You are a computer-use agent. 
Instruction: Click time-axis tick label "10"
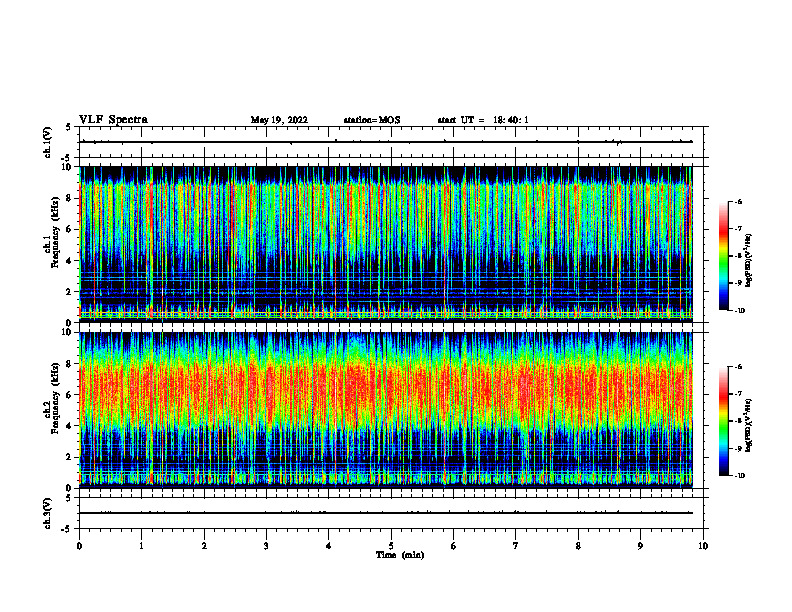click(703, 546)
